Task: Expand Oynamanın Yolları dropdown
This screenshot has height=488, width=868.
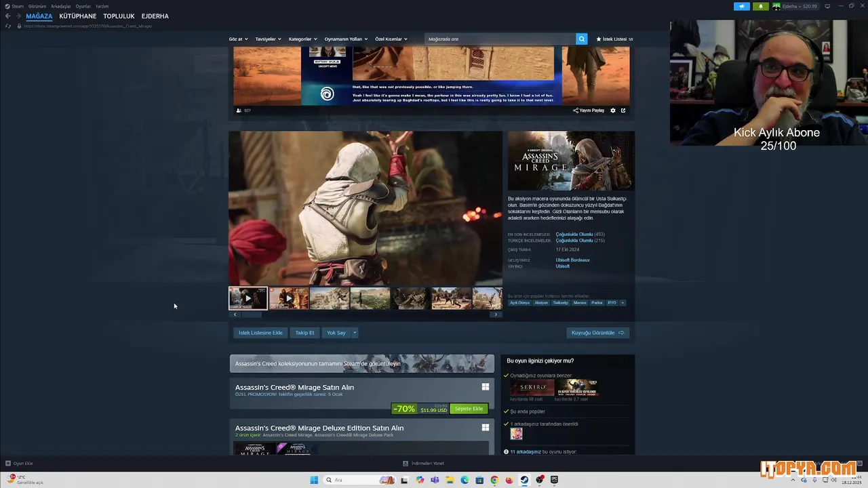Action: coord(346,39)
